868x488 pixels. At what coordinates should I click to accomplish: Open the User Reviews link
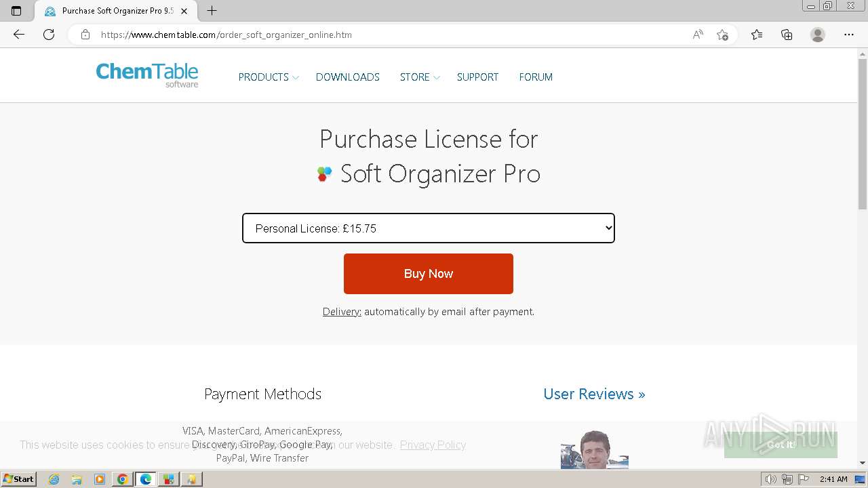tap(594, 394)
